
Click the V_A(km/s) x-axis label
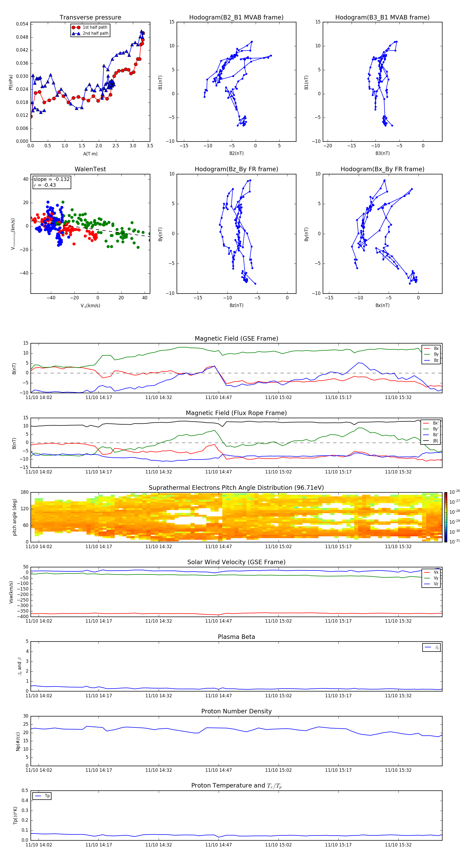click(90, 306)
